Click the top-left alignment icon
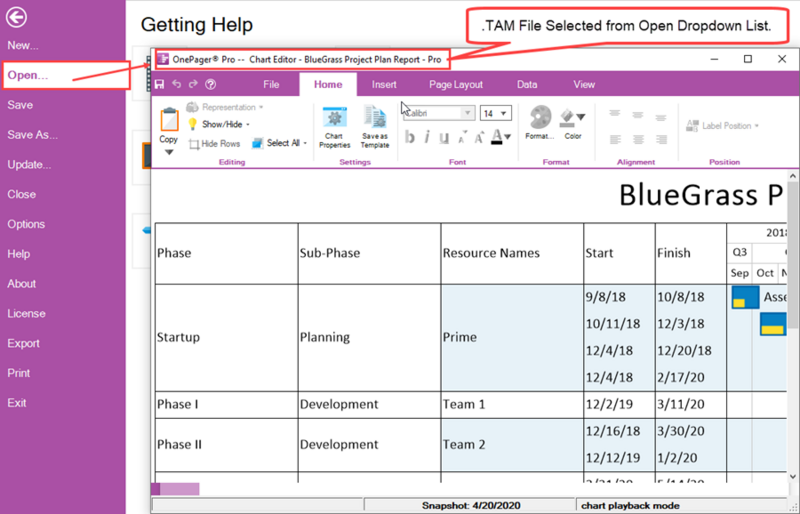The height and width of the screenshot is (514, 800). (x=615, y=115)
